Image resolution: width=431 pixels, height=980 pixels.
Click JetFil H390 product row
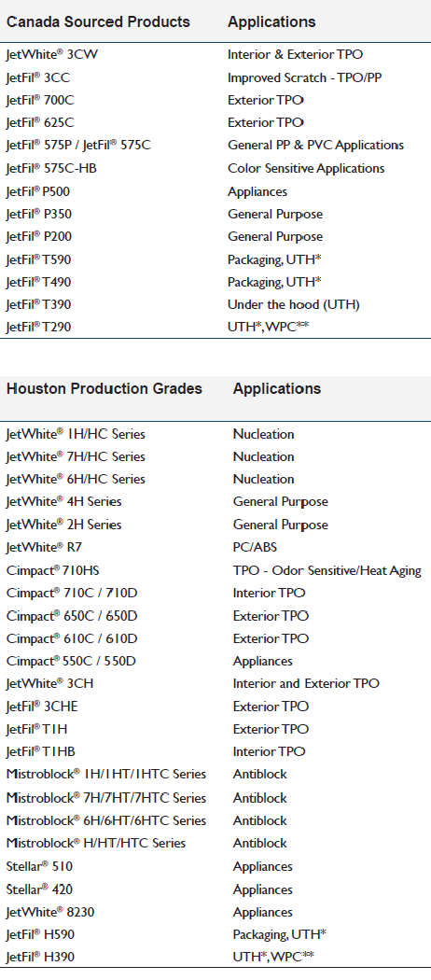point(215,957)
